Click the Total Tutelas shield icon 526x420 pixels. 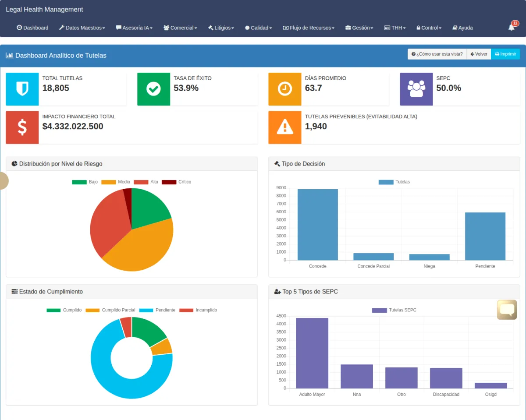tap(22, 89)
